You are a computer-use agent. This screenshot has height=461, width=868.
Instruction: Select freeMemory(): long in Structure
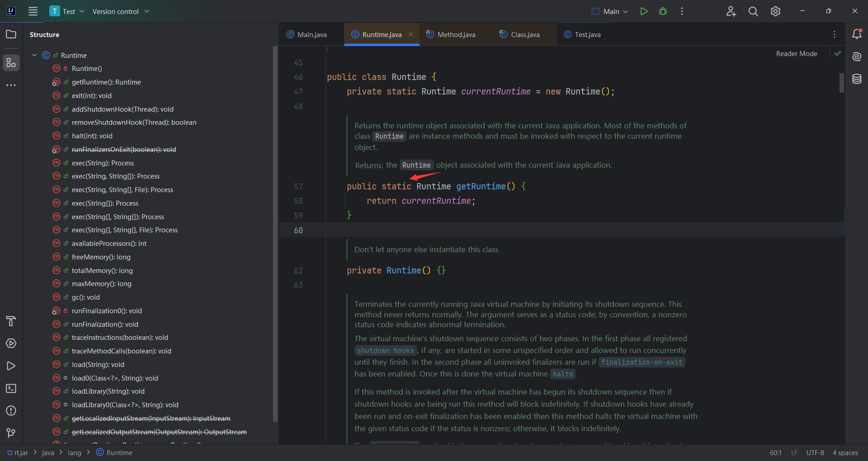(x=101, y=257)
